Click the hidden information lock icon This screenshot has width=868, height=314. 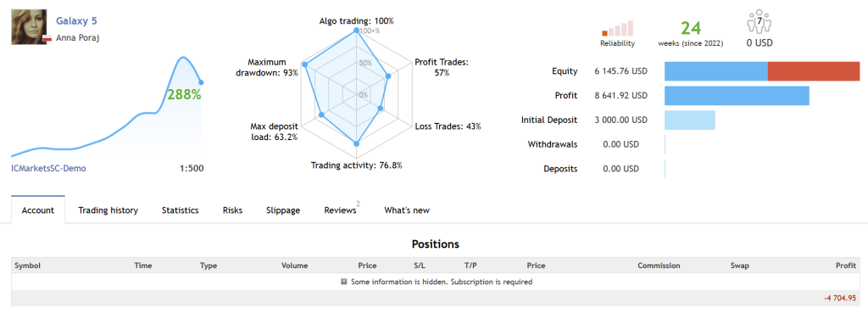point(344,282)
